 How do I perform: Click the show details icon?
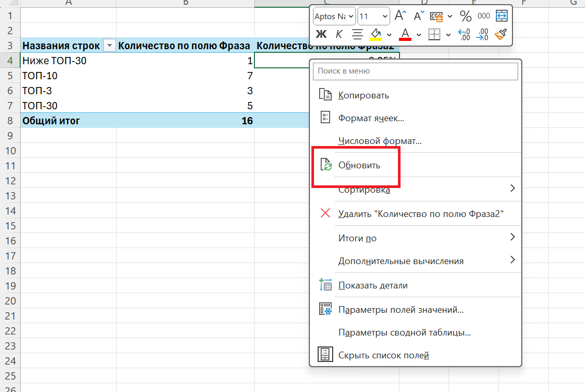[325, 285]
